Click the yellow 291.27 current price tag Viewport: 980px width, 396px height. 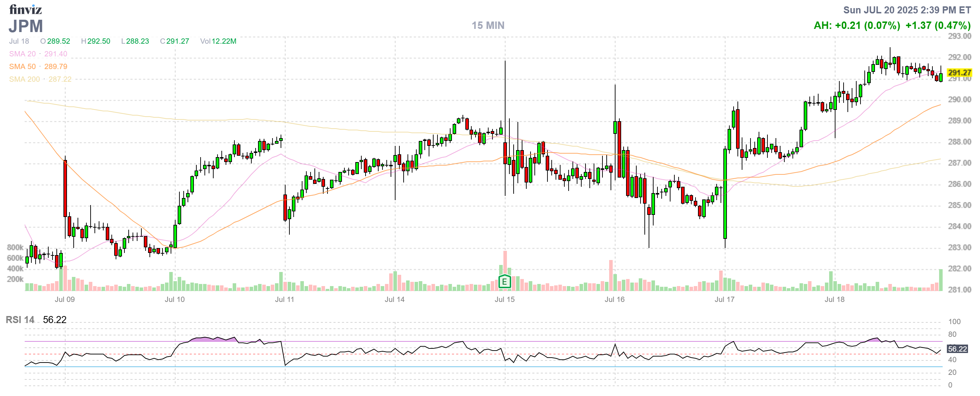(x=959, y=73)
